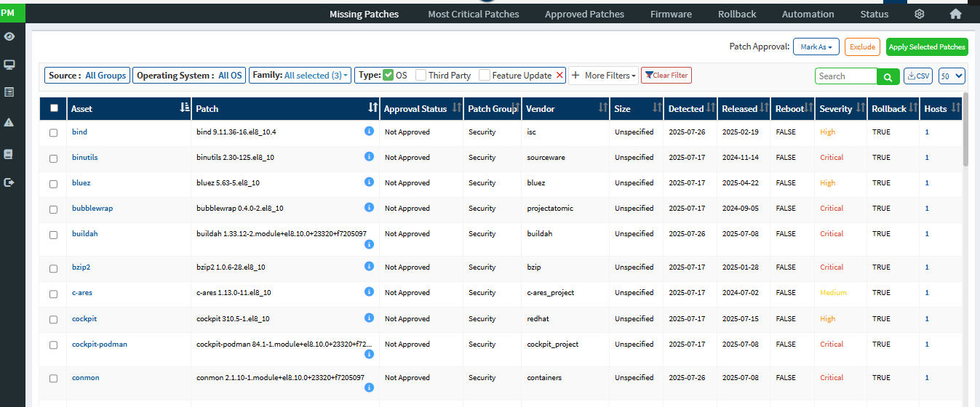Show info for c-ares 1.13.0-11 patch
This screenshot has width=980, height=407.
pos(369,291)
